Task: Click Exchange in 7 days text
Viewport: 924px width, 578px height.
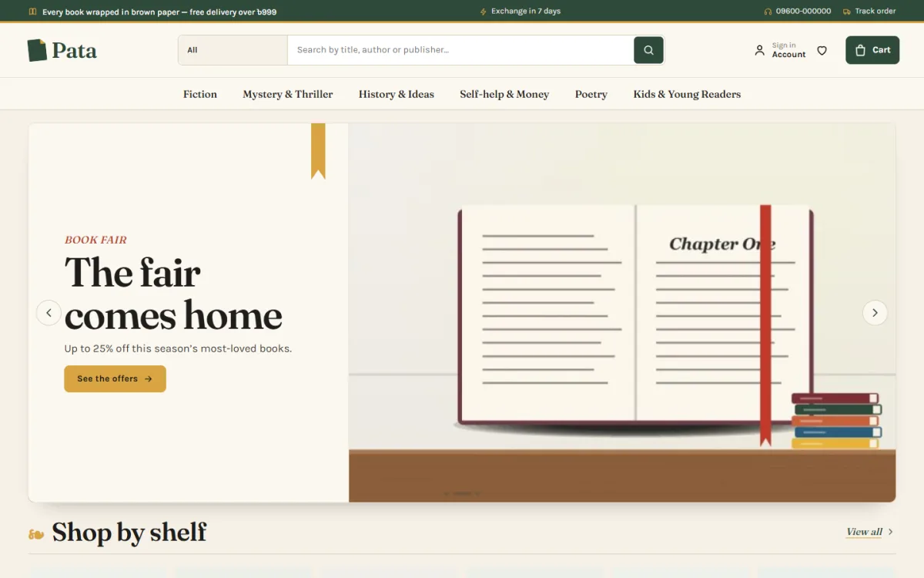Action: [526, 12]
